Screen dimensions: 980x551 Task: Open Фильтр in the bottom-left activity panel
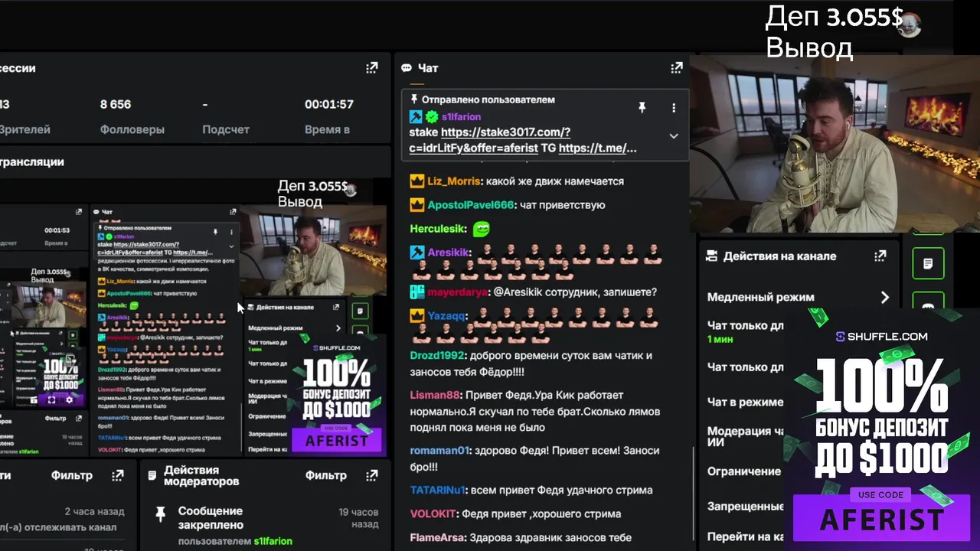pyautogui.click(x=72, y=475)
